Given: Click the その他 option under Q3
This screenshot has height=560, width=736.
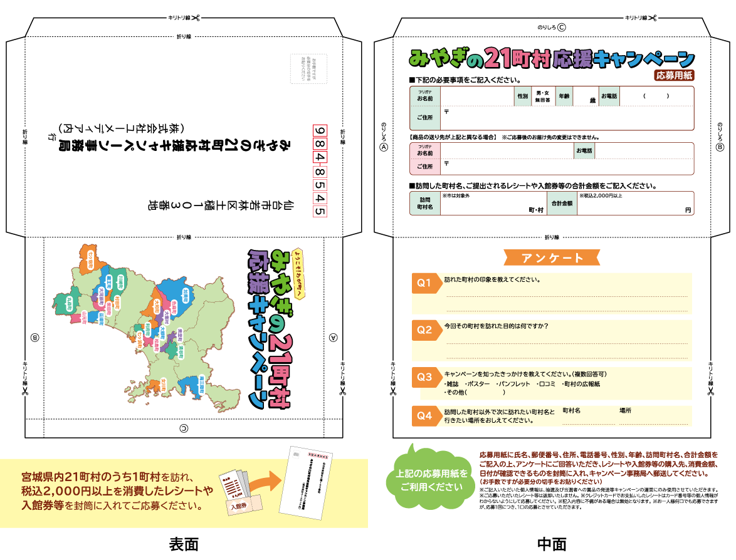Looking at the screenshot, I should pos(475,392).
